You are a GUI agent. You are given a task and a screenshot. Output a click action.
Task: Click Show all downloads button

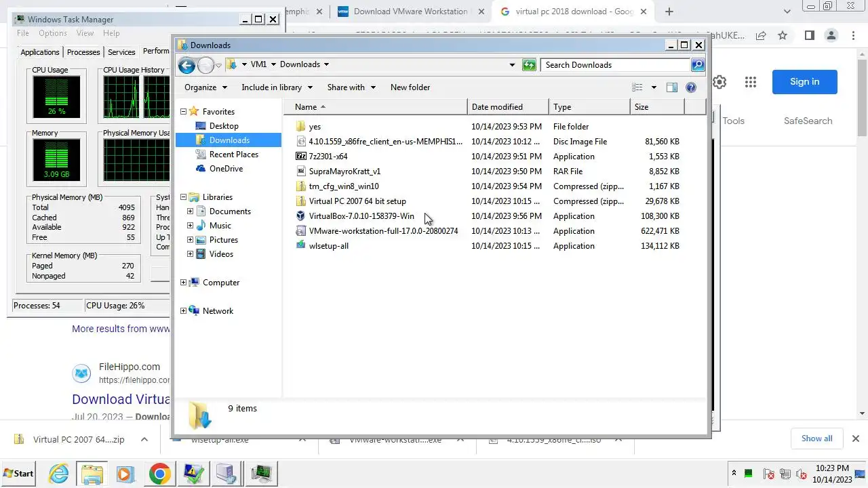click(816, 439)
